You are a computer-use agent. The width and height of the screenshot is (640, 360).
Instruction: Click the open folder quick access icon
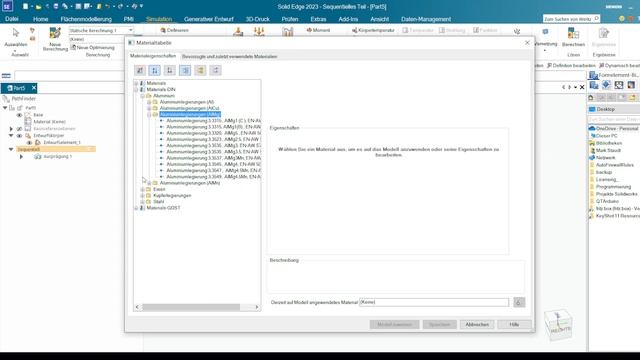[x=38, y=7]
